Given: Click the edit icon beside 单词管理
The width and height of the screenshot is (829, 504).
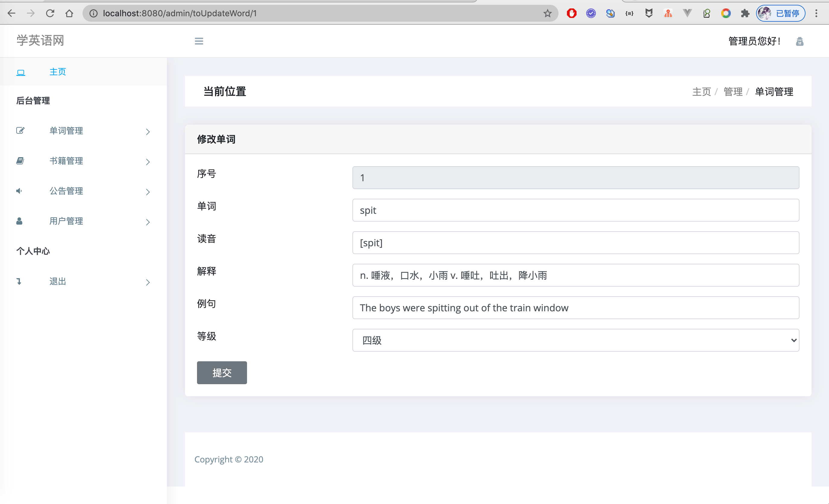Looking at the screenshot, I should click(20, 130).
